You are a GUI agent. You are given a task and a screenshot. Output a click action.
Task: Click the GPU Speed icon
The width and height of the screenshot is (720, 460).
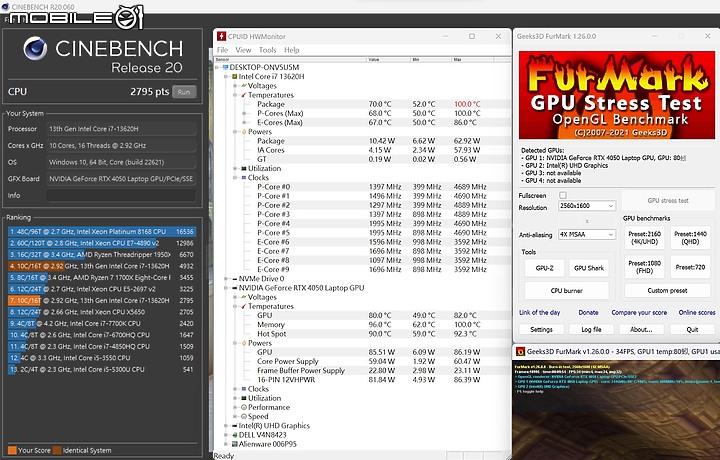click(243, 416)
